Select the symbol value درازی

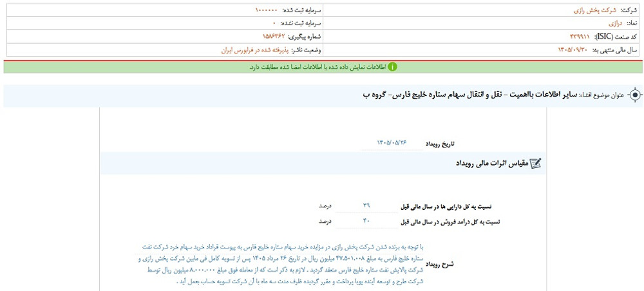coord(616,23)
